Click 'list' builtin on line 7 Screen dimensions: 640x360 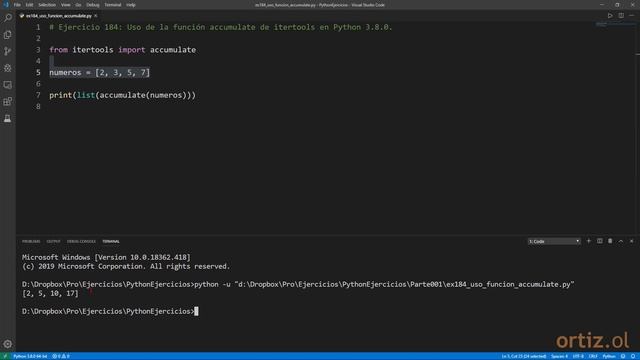click(86, 95)
